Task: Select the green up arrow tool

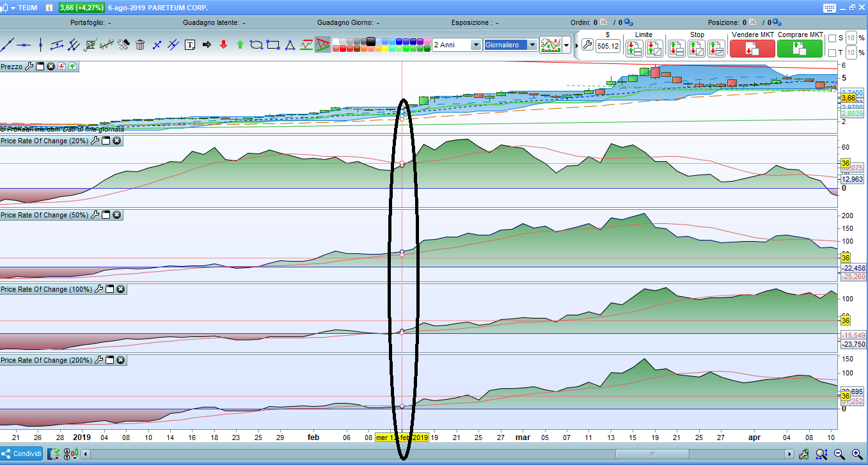Action: (240, 45)
